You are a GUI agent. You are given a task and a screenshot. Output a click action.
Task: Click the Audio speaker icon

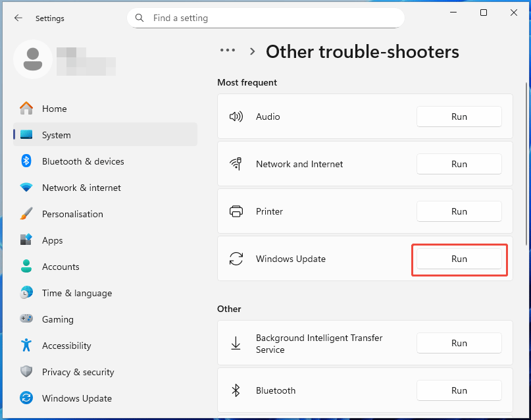tap(236, 116)
